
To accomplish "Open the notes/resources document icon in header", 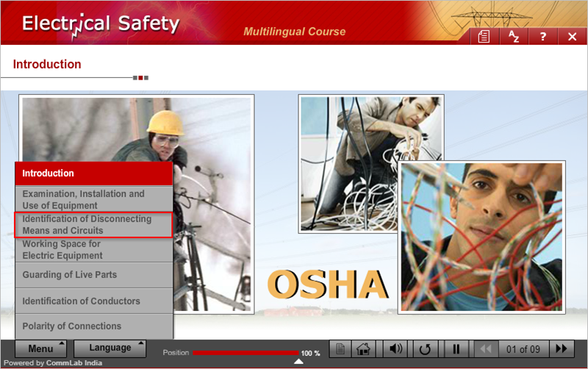I will pos(484,37).
